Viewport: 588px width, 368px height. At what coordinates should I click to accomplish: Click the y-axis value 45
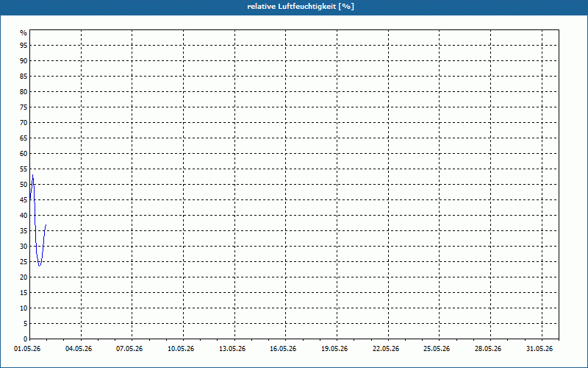24,200
